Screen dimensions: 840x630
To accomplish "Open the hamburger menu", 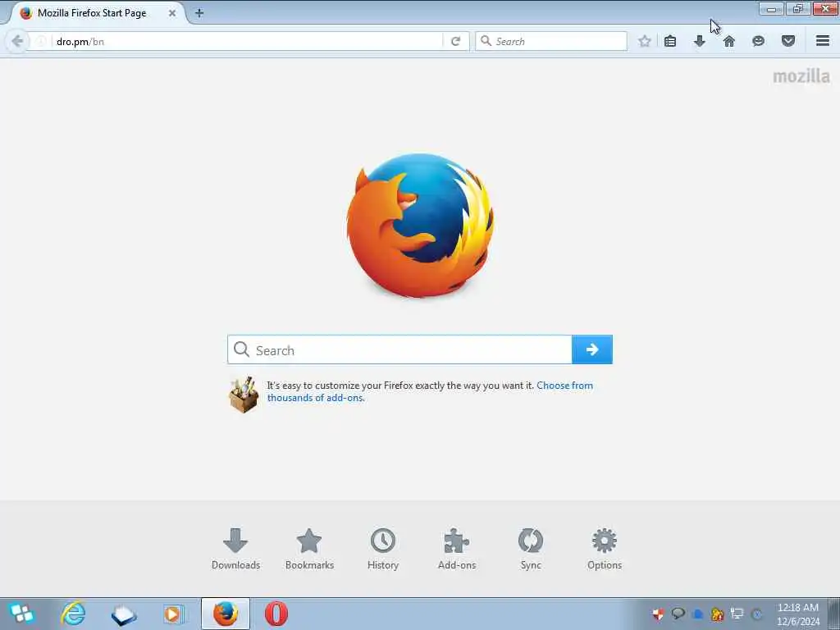I will [823, 41].
